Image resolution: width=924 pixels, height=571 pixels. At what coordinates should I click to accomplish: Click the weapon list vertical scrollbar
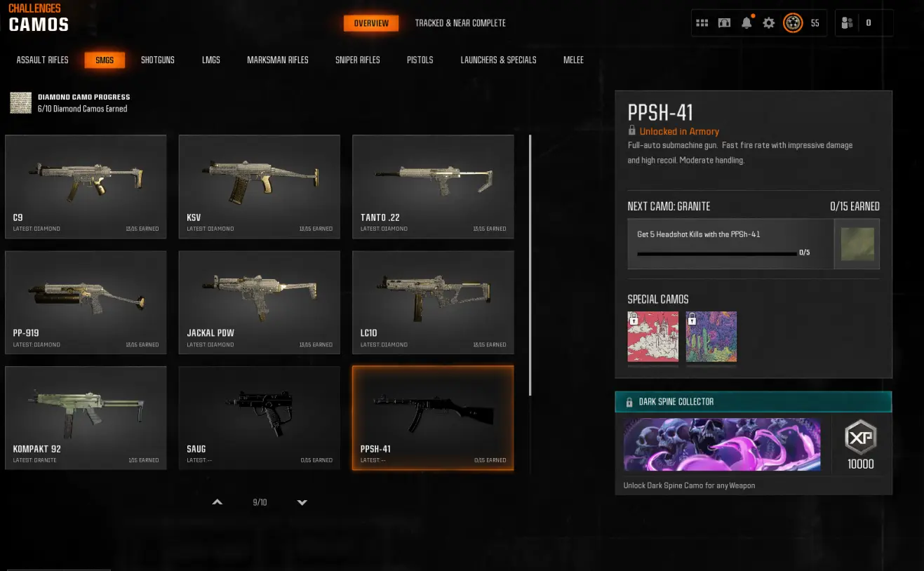[530, 266]
